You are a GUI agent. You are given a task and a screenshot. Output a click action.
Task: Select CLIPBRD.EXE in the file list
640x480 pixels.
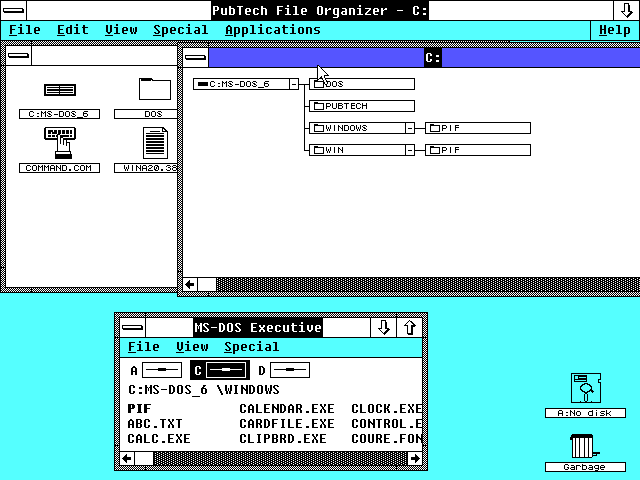tap(282, 439)
